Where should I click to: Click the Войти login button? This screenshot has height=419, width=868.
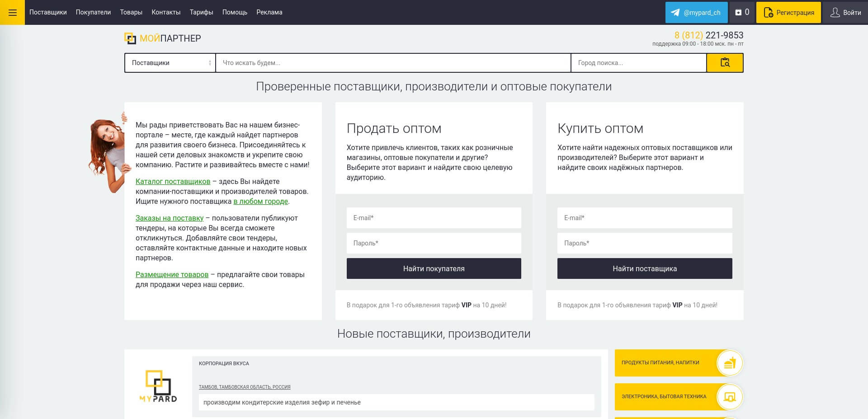point(845,13)
